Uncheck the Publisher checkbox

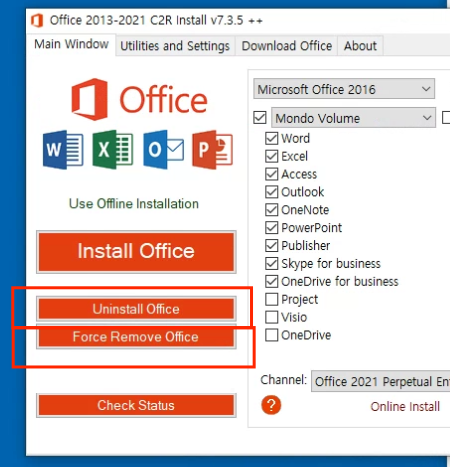point(272,246)
